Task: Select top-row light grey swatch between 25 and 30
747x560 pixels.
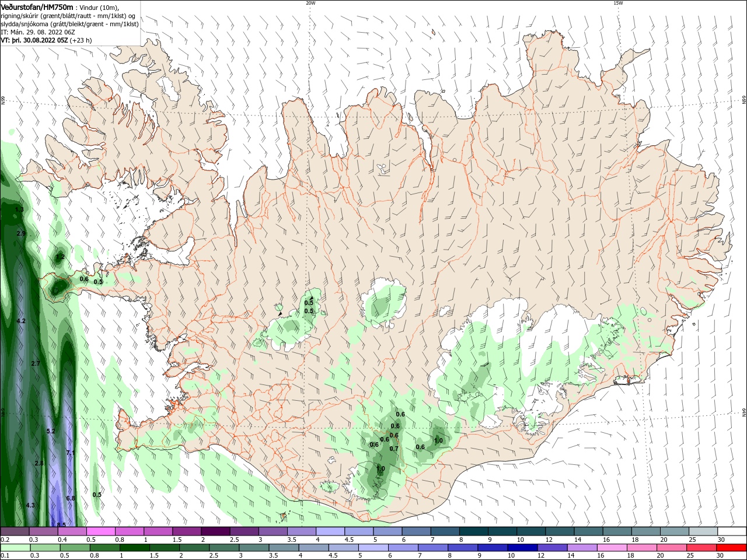Action: [703, 531]
